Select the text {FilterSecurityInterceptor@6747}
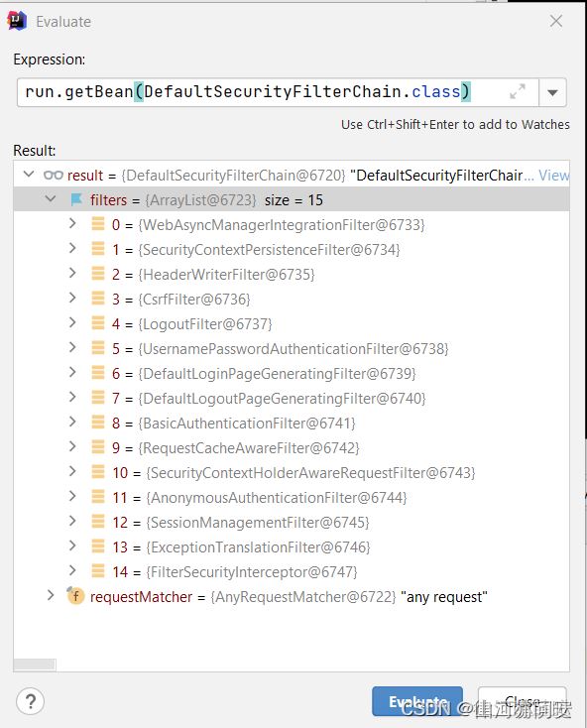The height and width of the screenshot is (728, 587). (252, 572)
